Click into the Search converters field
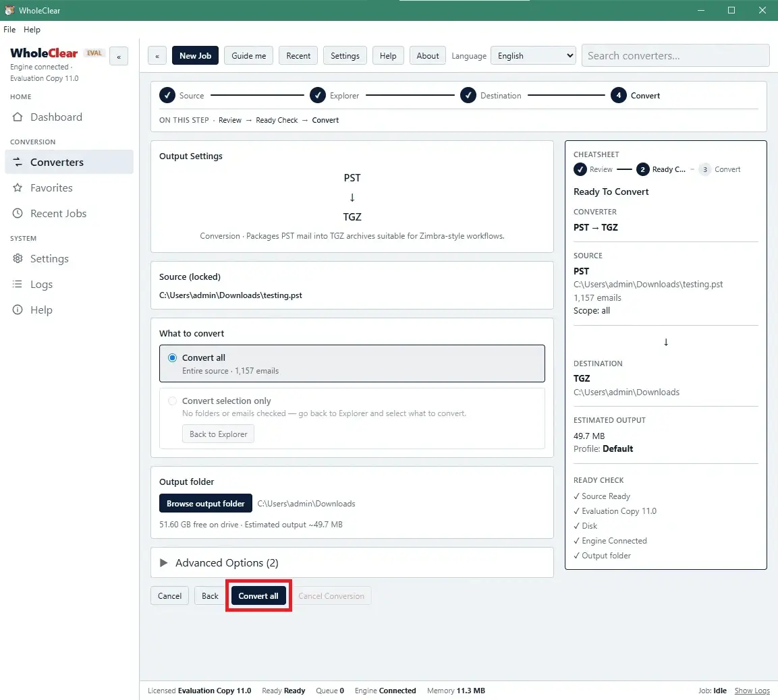 pyautogui.click(x=675, y=55)
